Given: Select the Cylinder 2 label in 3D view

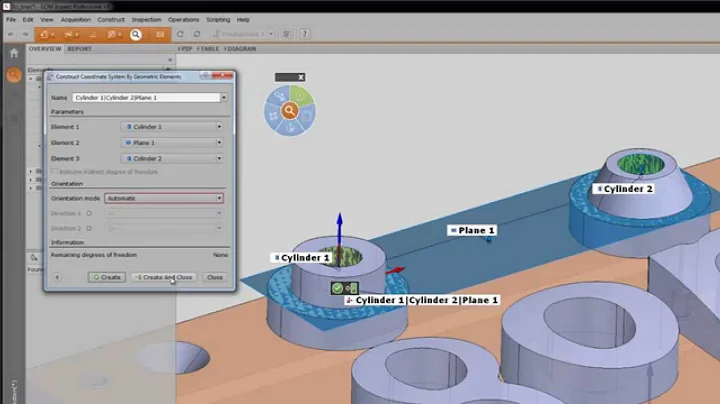Looking at the screenshot, I should pos(623,189).
